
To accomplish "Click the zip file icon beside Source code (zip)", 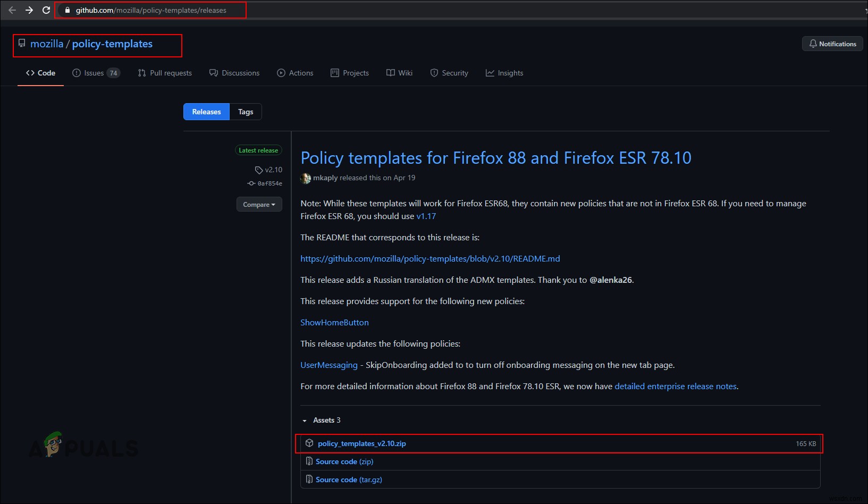I will [x=309, y=461].
